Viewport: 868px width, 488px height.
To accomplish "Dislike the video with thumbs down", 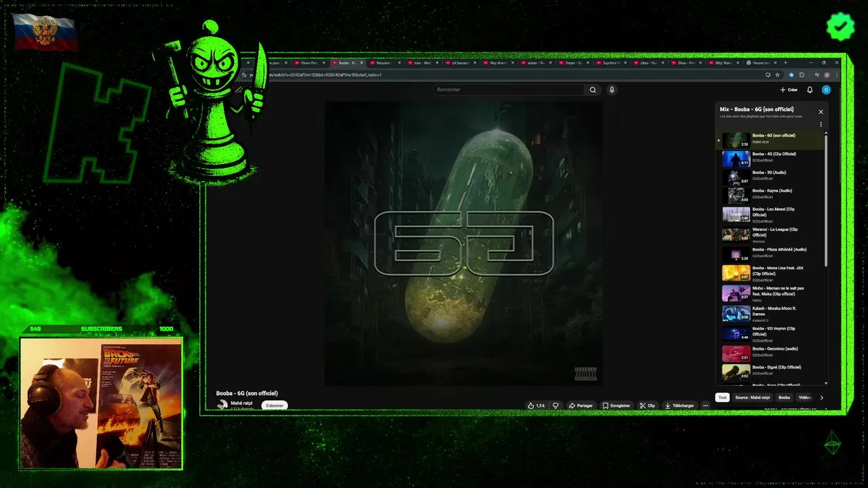I will (555, 405).
